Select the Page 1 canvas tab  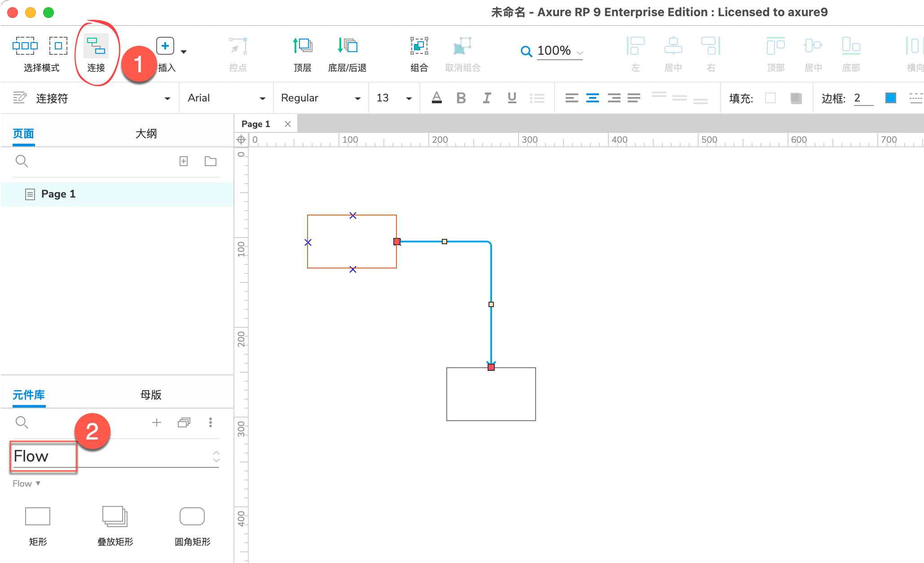tap(256, 124)
